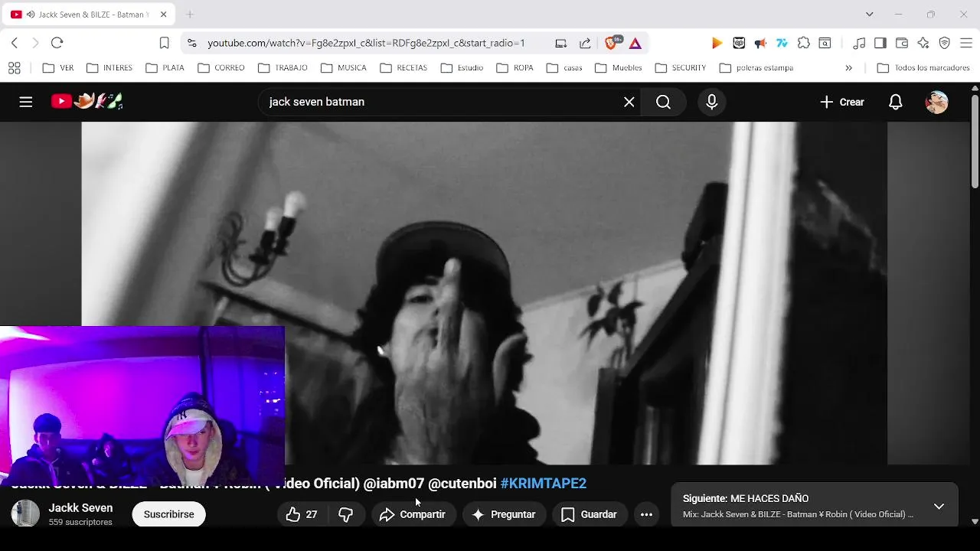Open the browser main menu
Image resolution: width=980 pixels, height=551 pixels.
pos(965,43)
